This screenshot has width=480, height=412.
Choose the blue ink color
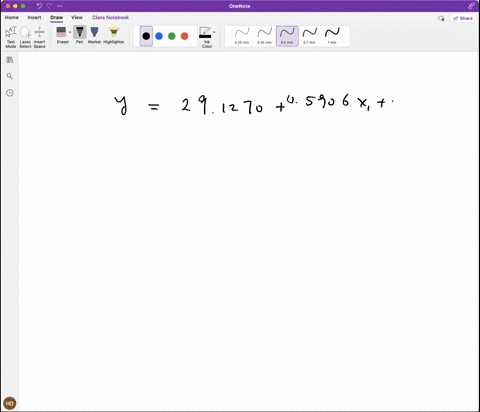tap(159, 36)
